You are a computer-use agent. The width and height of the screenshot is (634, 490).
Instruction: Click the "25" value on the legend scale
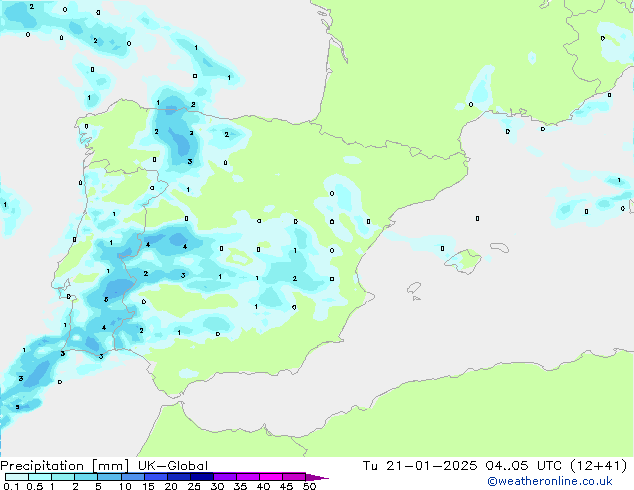point(194,486)
